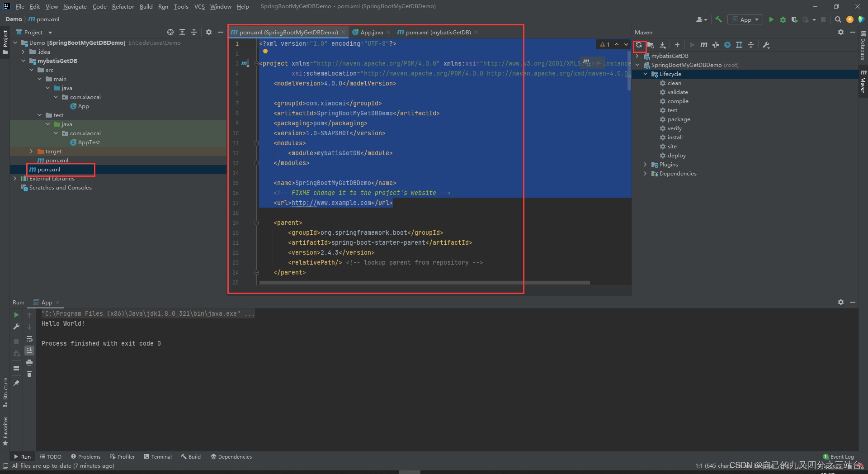This screenshot has width=868, height=474.
Task: Click Execute Maven Goal icon
Action: point(704,45)
